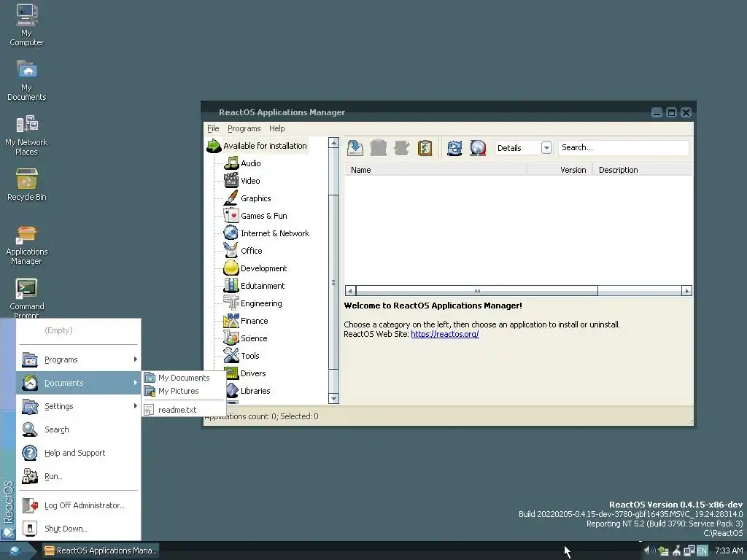
Task: Open the Programs menu in Applications Manager
Action: 244,128
